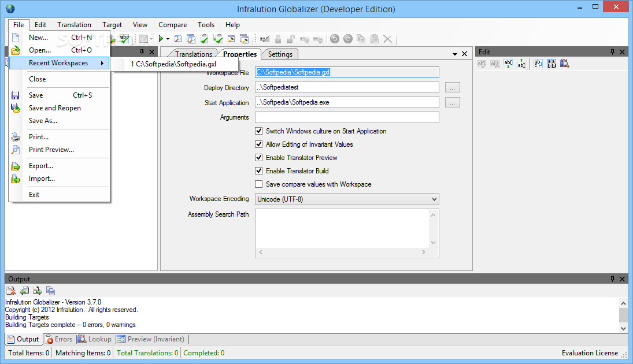Click side-by-side compare icon in Edit panel
The width and height of the screenshot is (633, 364).
tap(551, 64)
